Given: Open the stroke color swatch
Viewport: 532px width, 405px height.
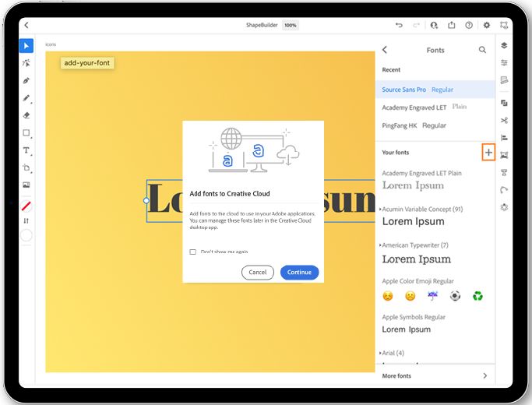Looking at the screenshot, I should [26, 206].
